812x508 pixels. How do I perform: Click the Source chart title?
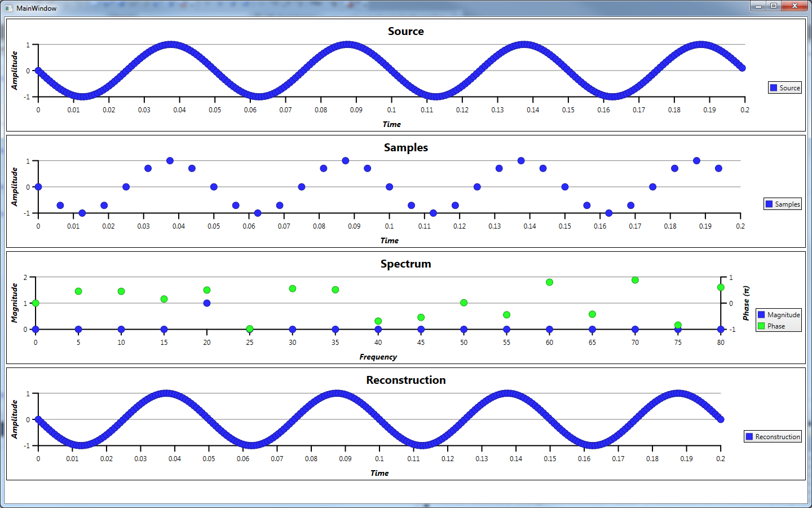point(405,32)
